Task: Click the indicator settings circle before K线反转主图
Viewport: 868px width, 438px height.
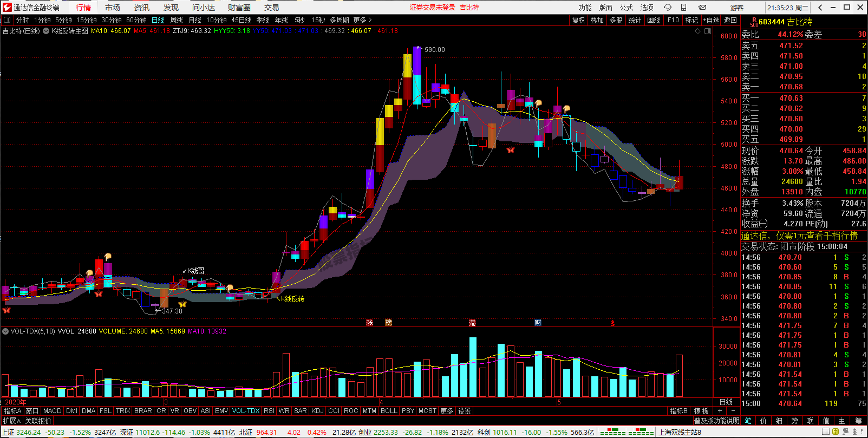Action: (x=46, y=31)
